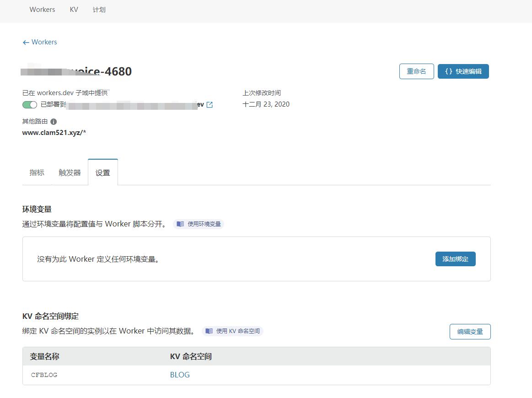Open the 使用环境变量 documentation link
Image resolution: width=532 pixels, height=398 pixels.
click(199, 224)
